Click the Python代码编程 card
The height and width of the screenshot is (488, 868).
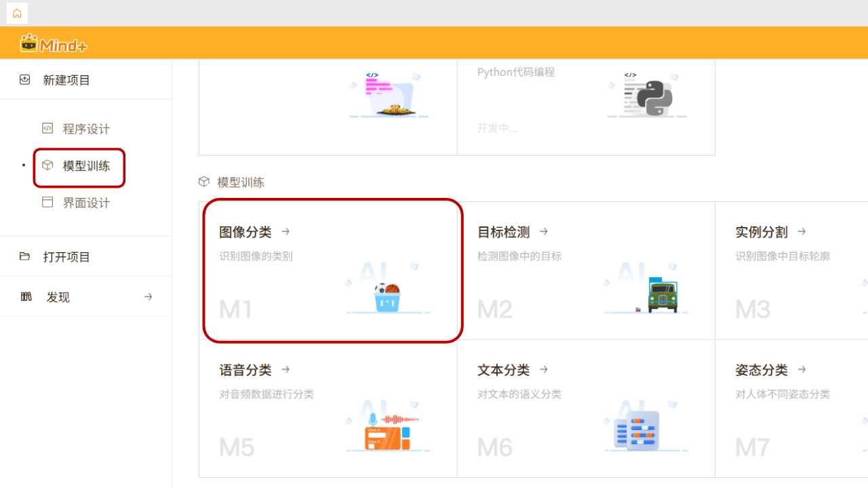pyautogui.click(x=586, y=102)
